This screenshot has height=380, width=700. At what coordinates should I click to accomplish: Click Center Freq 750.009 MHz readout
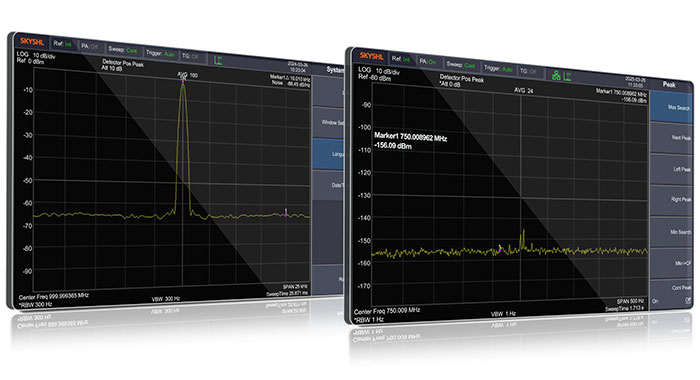tap(387, 311)
